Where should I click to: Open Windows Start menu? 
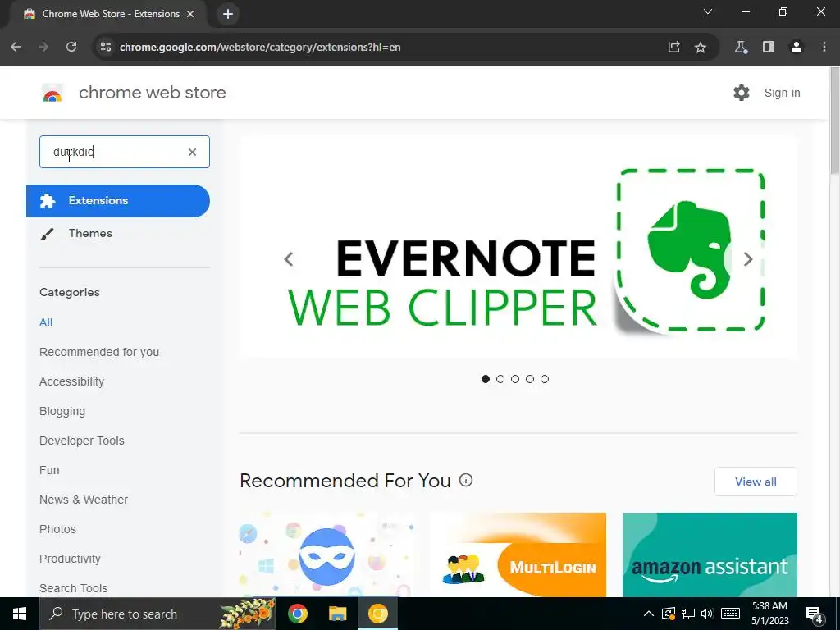(20, 614)
